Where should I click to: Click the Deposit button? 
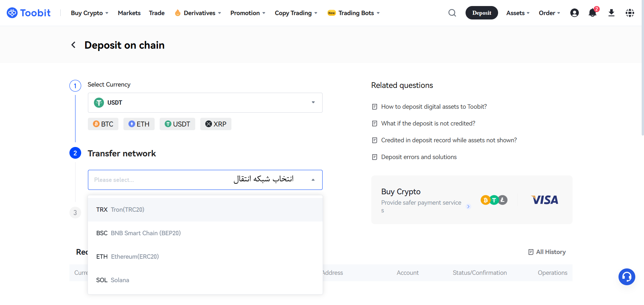[x=482, y=13]
